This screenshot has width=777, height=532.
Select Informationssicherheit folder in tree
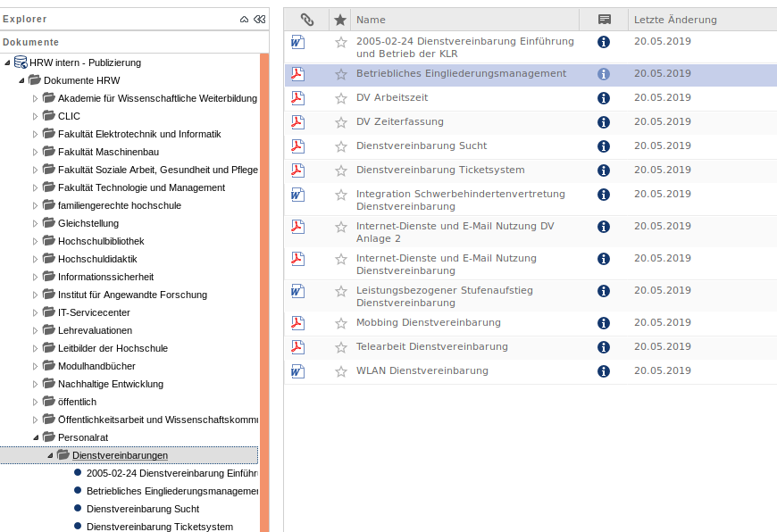(x=105, y=277)
